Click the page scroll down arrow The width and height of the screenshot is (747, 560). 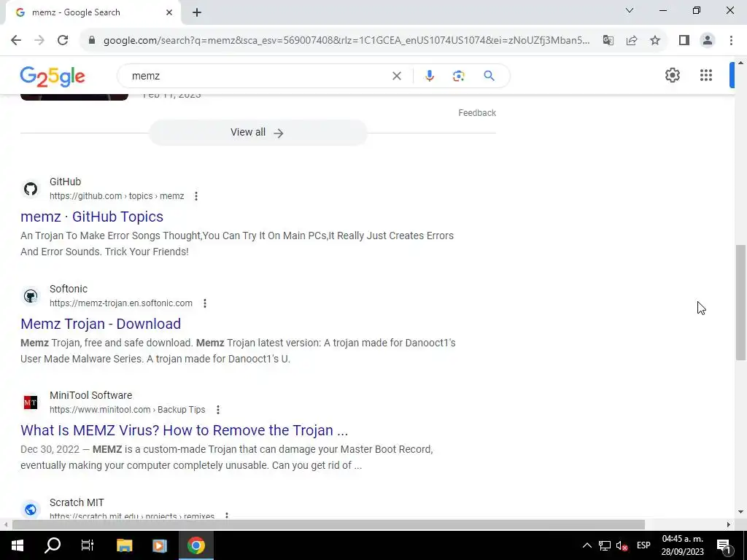[740, 512]
